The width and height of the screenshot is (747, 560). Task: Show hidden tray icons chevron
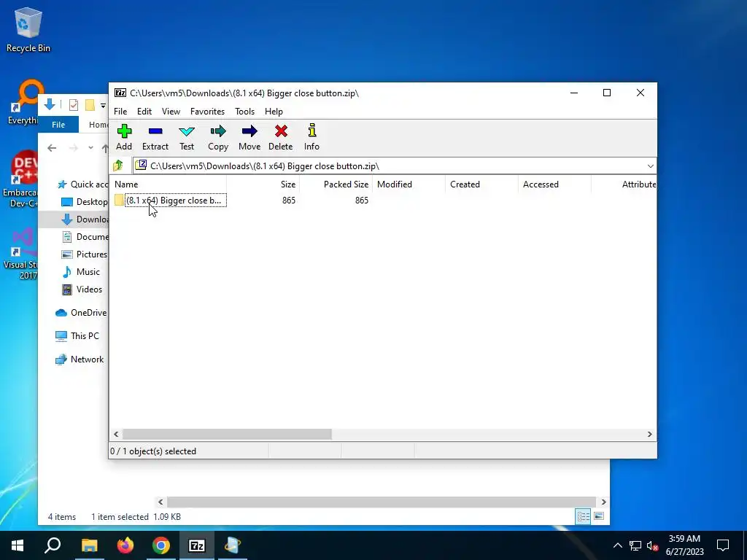click(x=617, y=545)
